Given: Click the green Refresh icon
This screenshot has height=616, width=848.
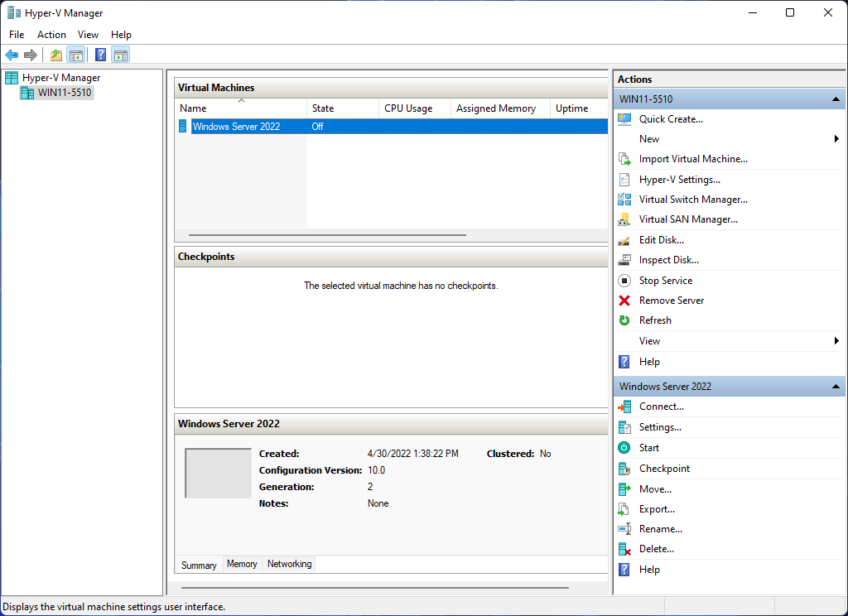Looking at the screenshot, I should (624, 320).
